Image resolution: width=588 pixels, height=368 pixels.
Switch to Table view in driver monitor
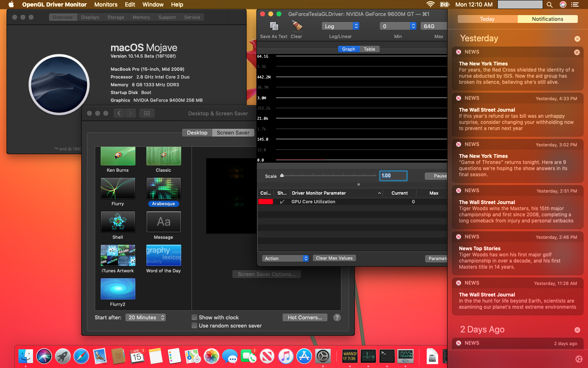click(x=370, y=49)
